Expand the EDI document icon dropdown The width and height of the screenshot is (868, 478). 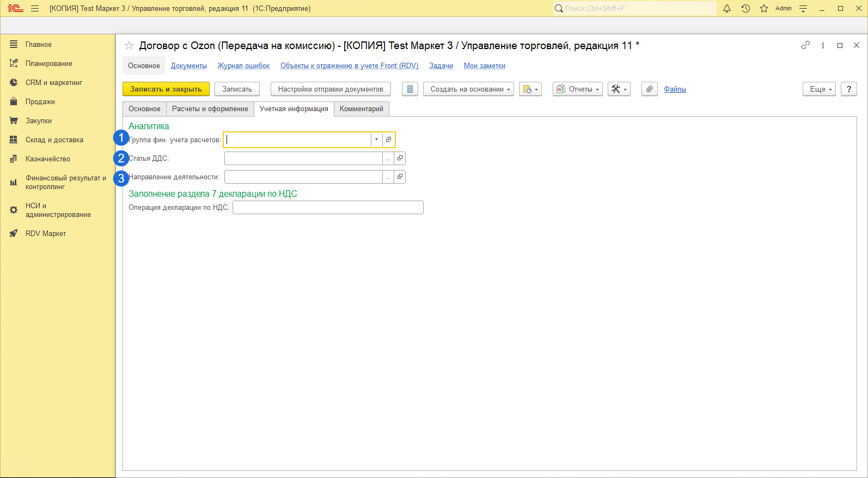pyautogui.click(x=530, y=89)
